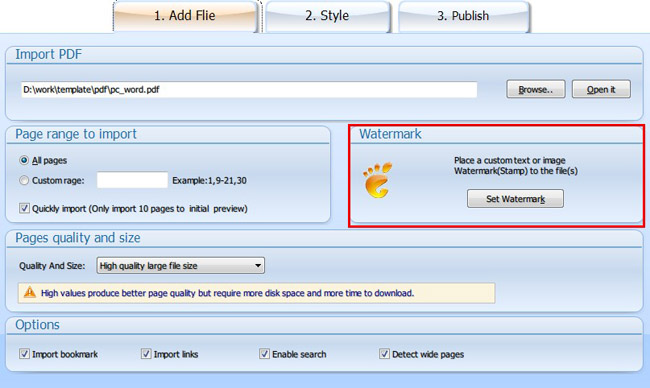Click the custom page range input field
650x388 pixels.
[132, 180]
